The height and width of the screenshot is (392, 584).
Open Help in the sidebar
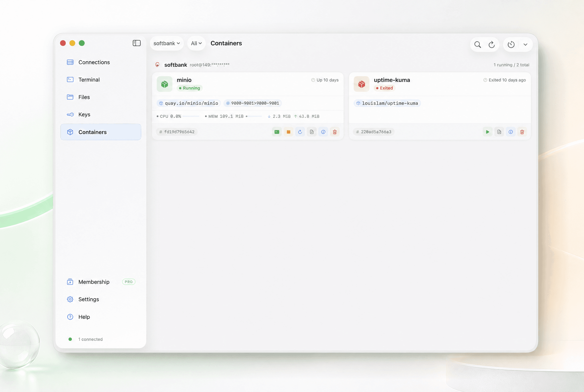tap(101, 317)
